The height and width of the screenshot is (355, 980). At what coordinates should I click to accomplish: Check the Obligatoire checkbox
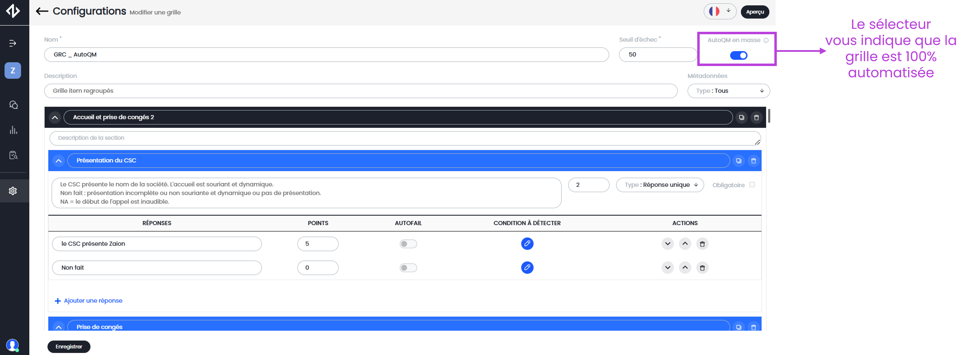point(752,185)
